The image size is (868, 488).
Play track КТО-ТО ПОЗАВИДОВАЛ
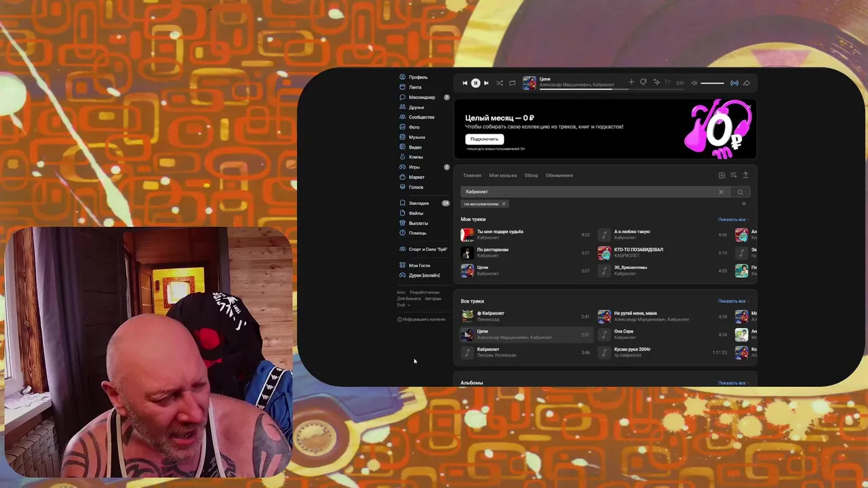(663, 253)
